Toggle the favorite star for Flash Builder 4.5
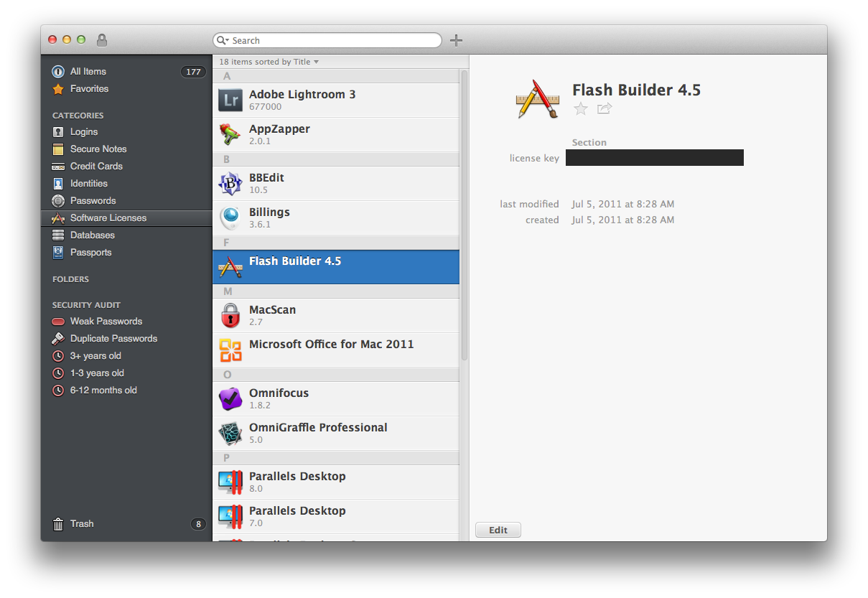This screenshot has width=868, height=598. tap(581, 109)
